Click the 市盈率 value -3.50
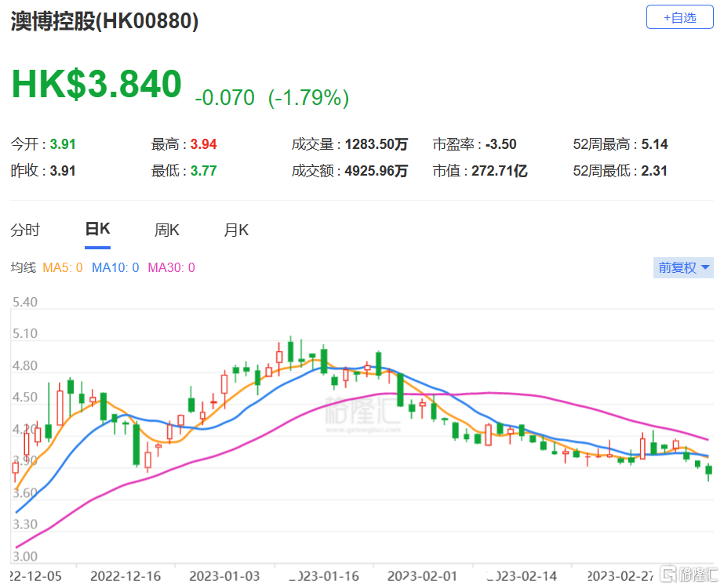 501,144
